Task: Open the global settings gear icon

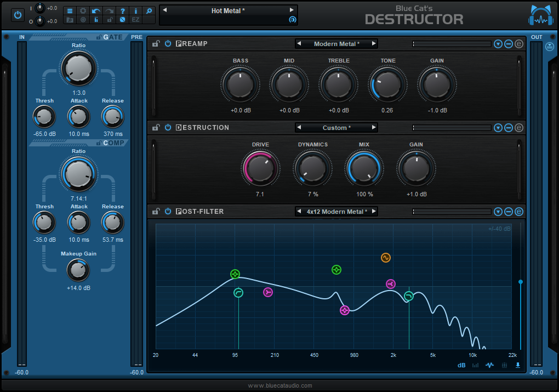Action: pyautogui.click(x=83, y=11)
